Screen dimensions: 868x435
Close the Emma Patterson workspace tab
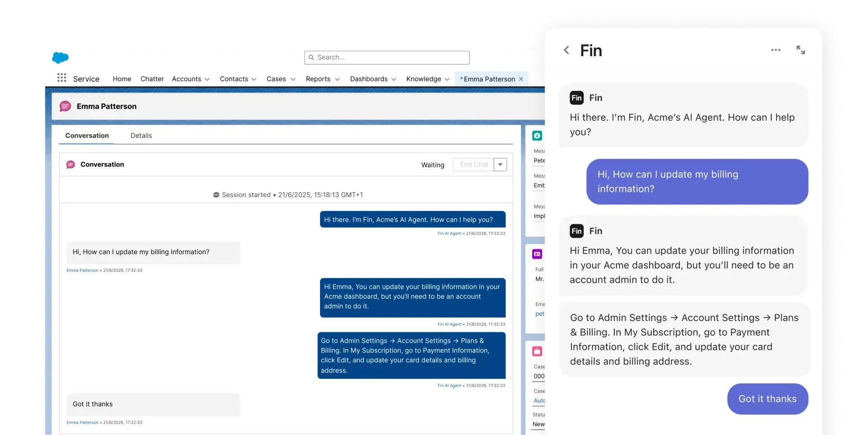(x=521, y=79)
